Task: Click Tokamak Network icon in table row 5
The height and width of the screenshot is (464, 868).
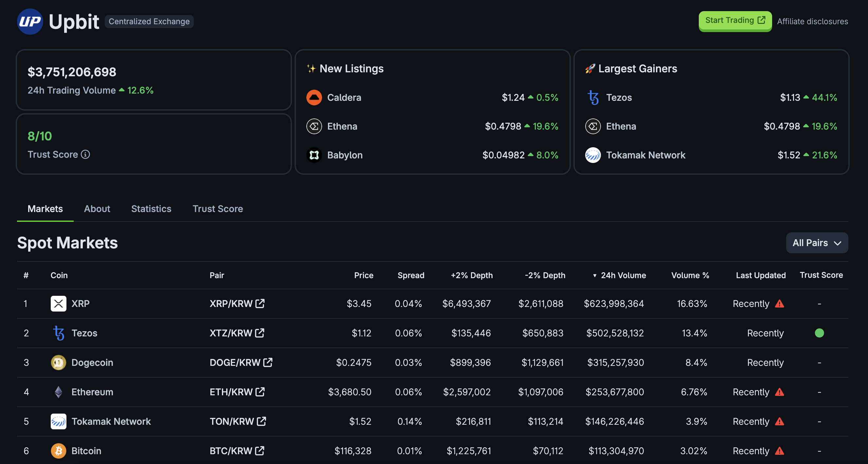Action: (58, 421)
